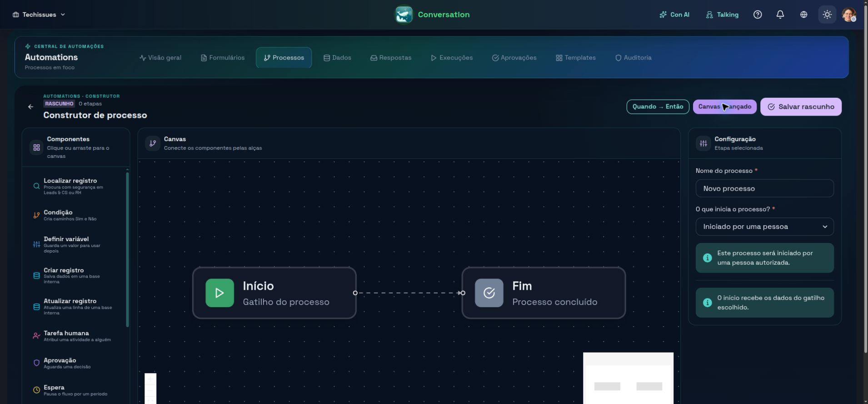Image resolution: width=868 pixels, height=404 pixels.
Task: Add the Tarefa humana component
Action: pyautogui.click(x=75, y=336)
